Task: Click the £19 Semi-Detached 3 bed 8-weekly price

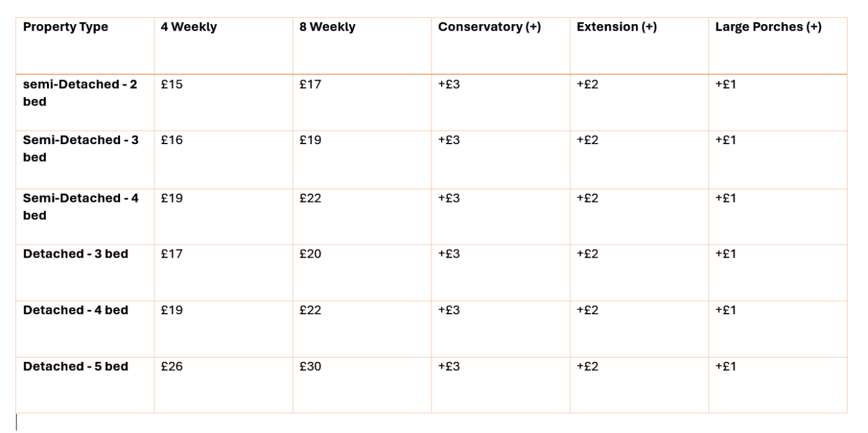Action: pos(310,141)
